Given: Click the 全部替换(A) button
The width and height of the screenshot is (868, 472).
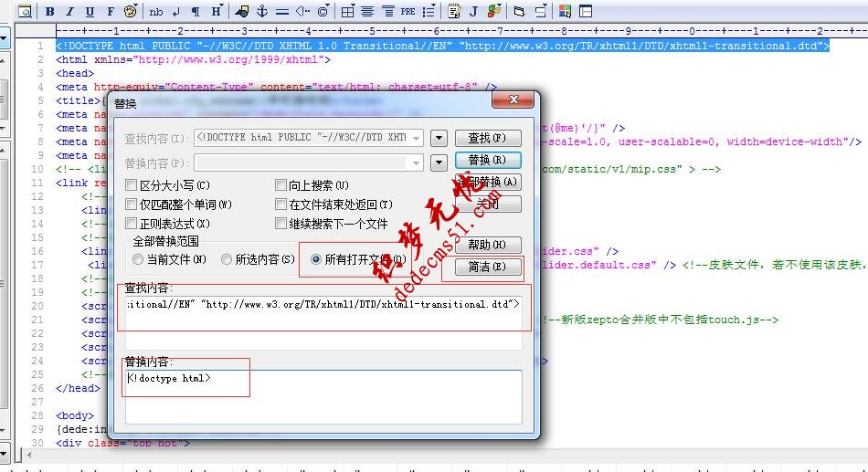Looking at the screenshot, I should pos(488,182).
